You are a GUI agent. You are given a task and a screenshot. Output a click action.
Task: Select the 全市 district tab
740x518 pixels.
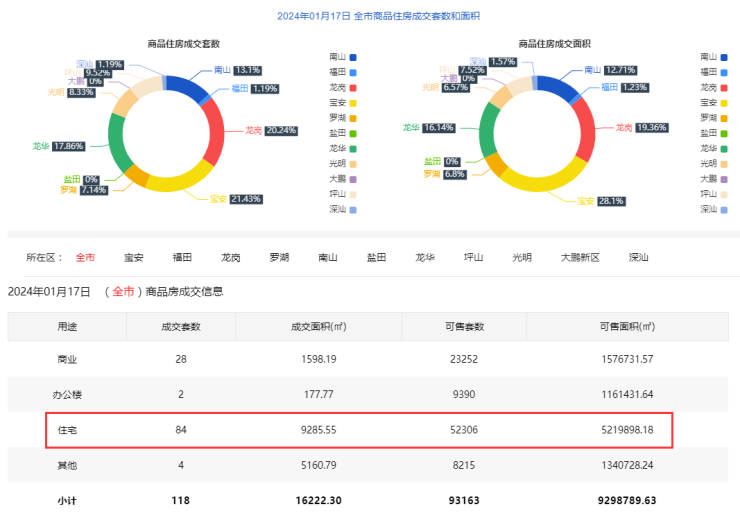point(85,257)
